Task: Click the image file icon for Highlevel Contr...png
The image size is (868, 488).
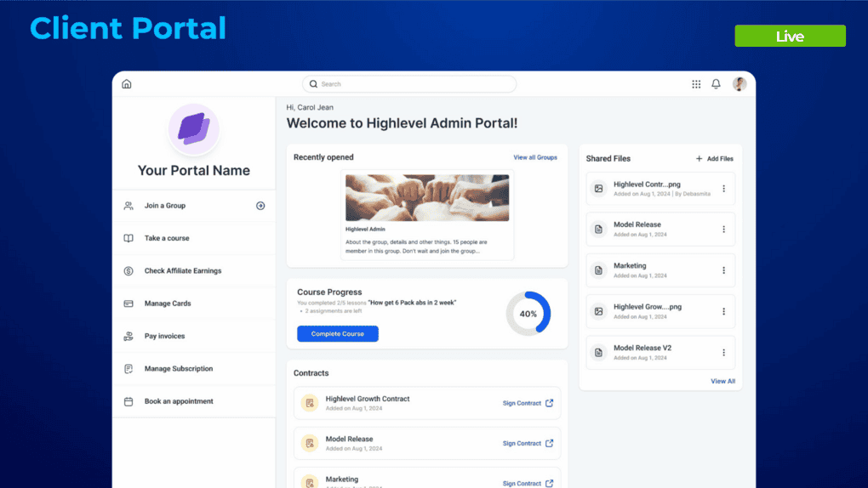Action: (598, 189)
